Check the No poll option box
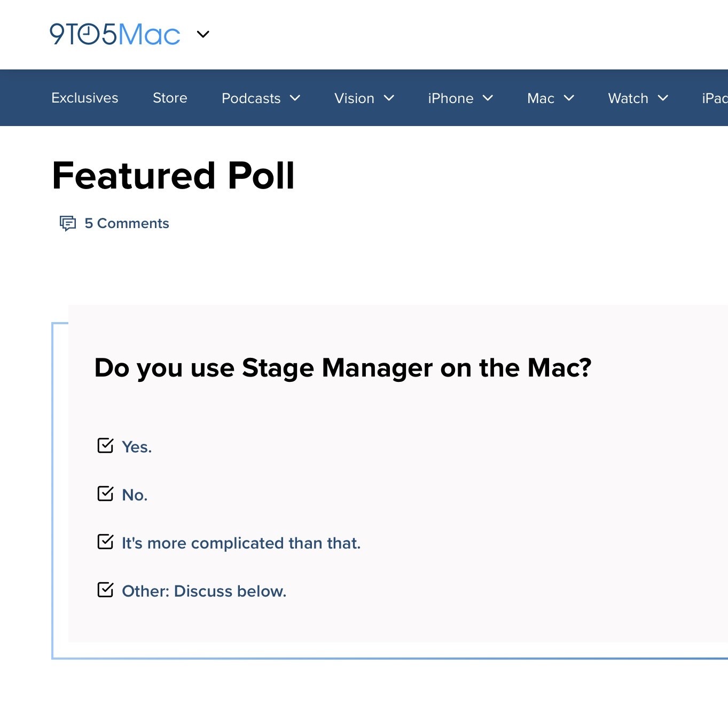Viewport: 728px width, 728px height. click(105, 494)
